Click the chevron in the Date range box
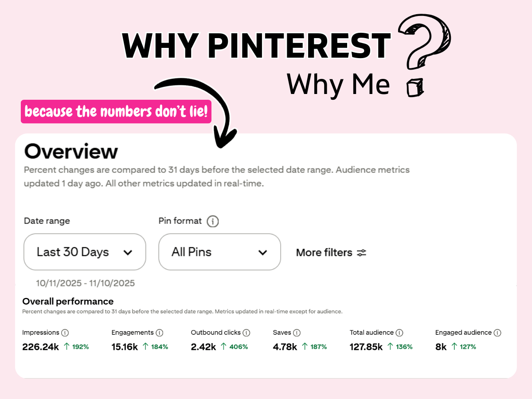The height and width of the screenshot is (399, 532). click(x=128, y=252)
